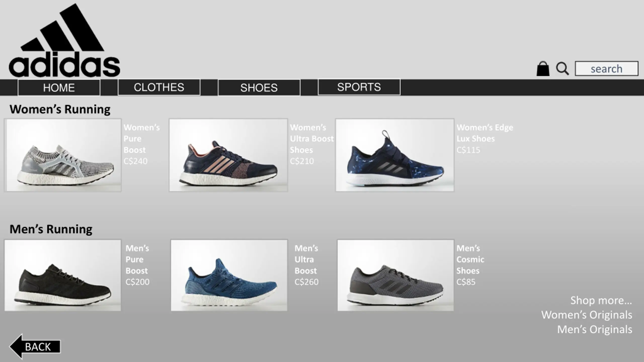Image resolution: width=644 pixels, height=362 pixels.
Task: Select the SHOES menu tab
Action: click(x=259, y=88)
